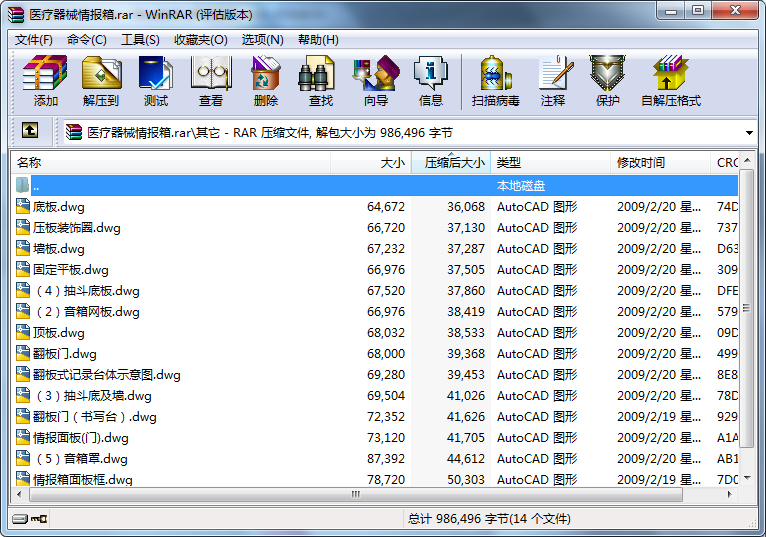Image resolution: width=766 pixels, height=537 pixels.
Task: Run the 测试 (Test) archive tool
Action: pyautogui.click(x=156, y=81)
